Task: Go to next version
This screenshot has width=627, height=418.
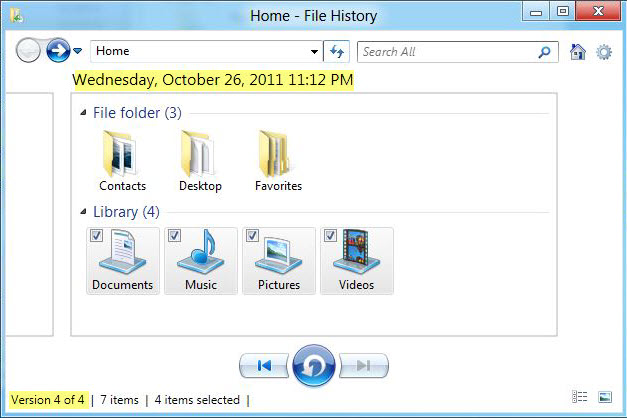Action: (364, 366)
